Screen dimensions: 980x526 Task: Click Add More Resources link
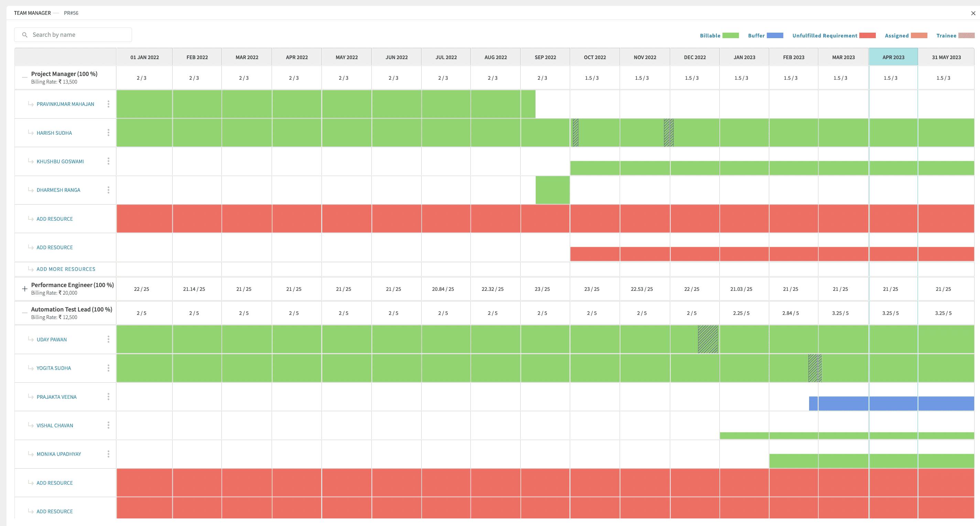[x=66, y=269]
